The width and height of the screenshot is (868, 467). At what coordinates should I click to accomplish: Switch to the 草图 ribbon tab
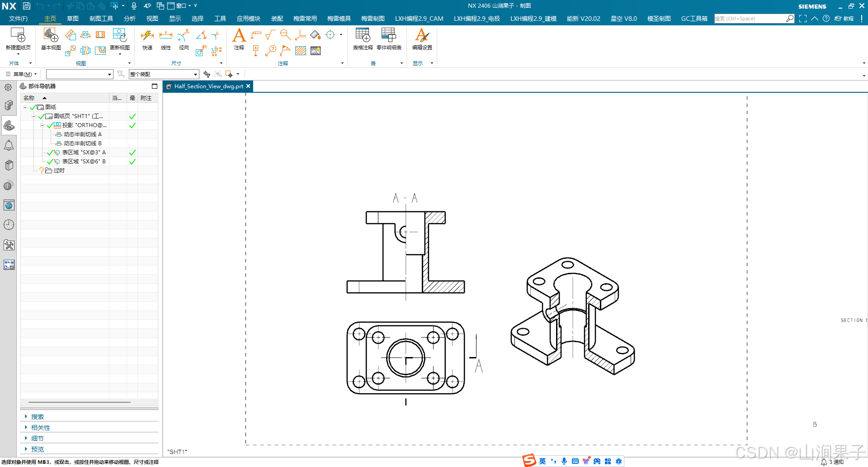pyautogui.click(x=72, y=19)
